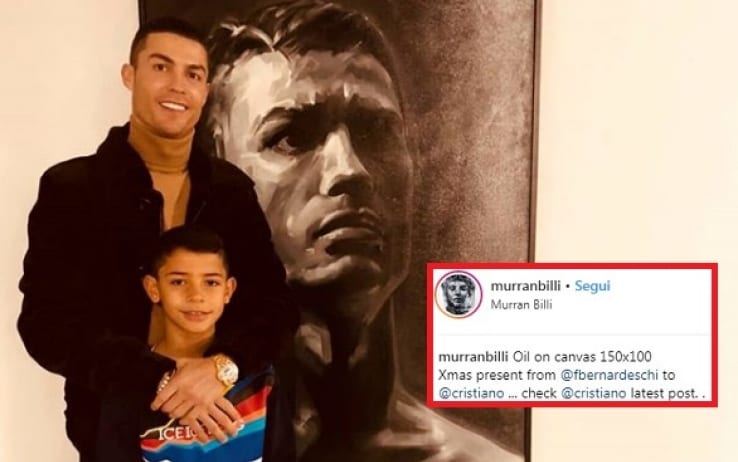Click the @cristiano mention before 'latest post'

click(594, 393)
